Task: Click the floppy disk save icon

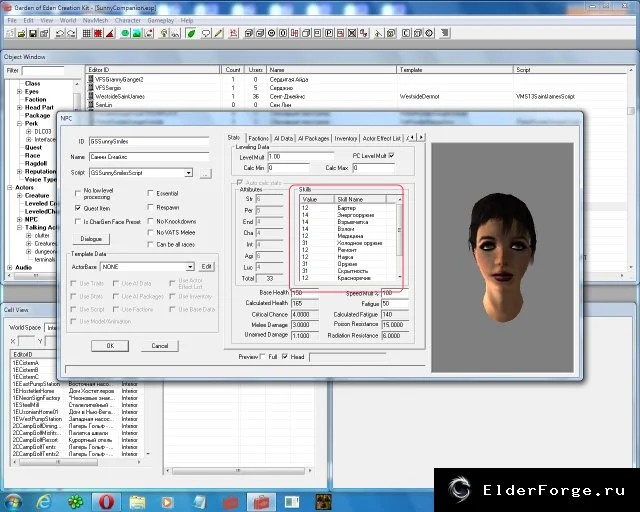Action: pos(33,33)
